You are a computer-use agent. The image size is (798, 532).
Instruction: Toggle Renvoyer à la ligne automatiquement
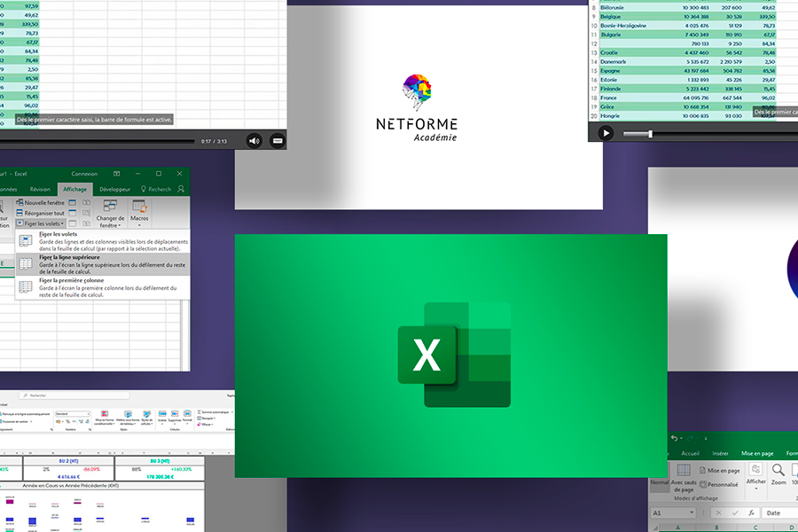tap(25, 414)
